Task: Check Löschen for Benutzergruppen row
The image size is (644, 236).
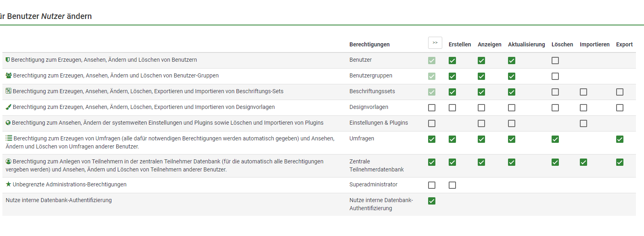Action: tap(555, 76)
